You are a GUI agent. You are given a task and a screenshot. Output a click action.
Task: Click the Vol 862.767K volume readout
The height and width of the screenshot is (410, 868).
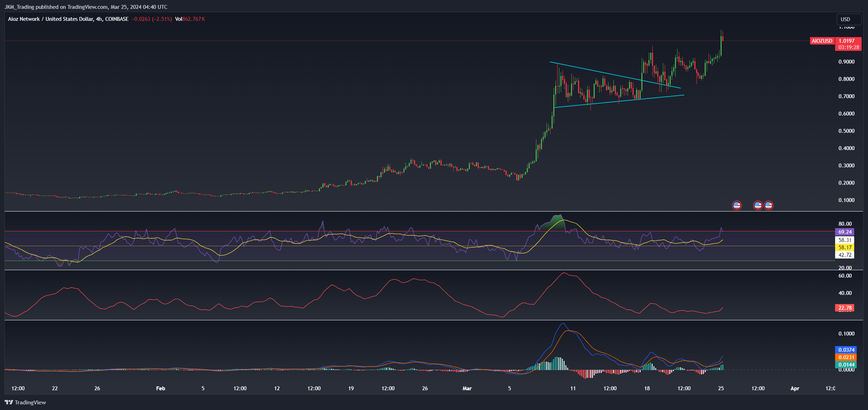pos(190,19)
